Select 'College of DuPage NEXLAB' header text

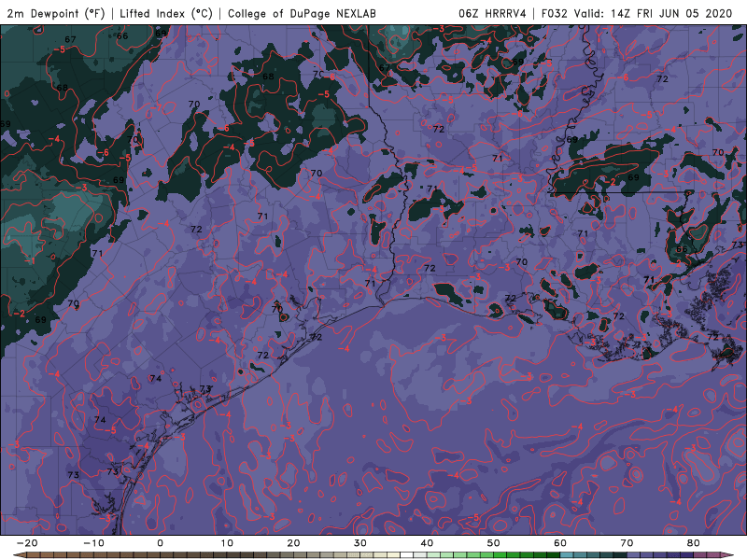coord(302,14)
